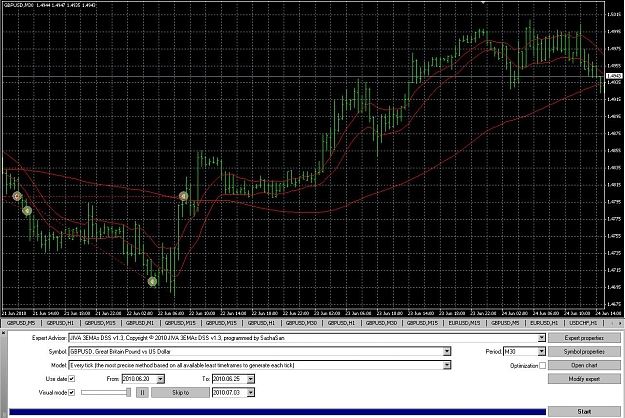Viewport: 625px width, 418px height.
Task: Toggle the Visual mode checkbox
Action: 72,392
